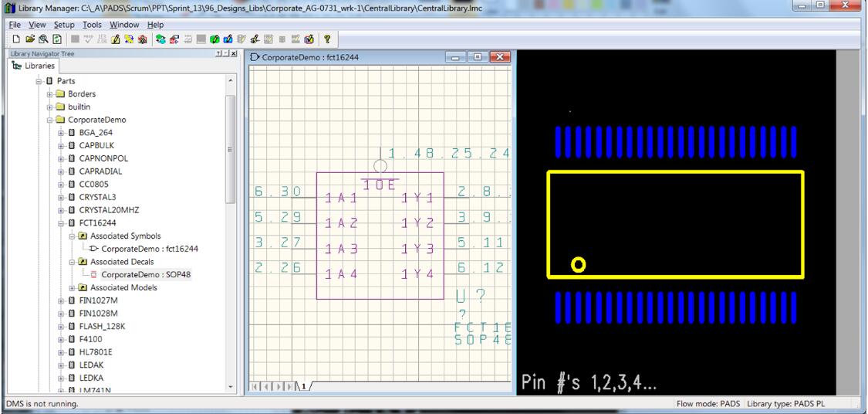Click 'Flow mode: PADS' status entry

click(x=708, y=404)
